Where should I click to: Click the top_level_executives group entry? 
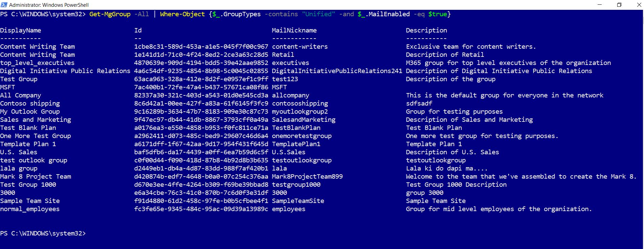pos(37,63)
